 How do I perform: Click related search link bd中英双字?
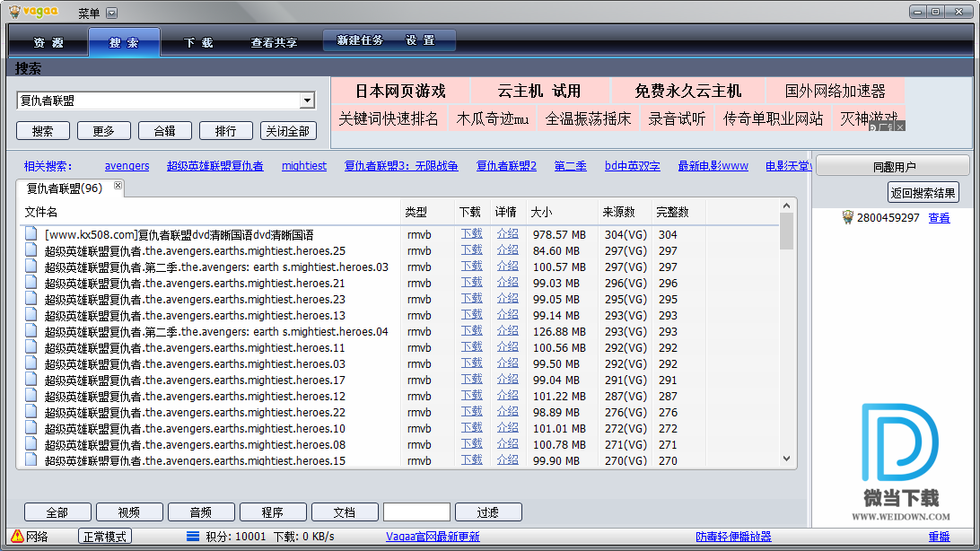tap(633, 166)
